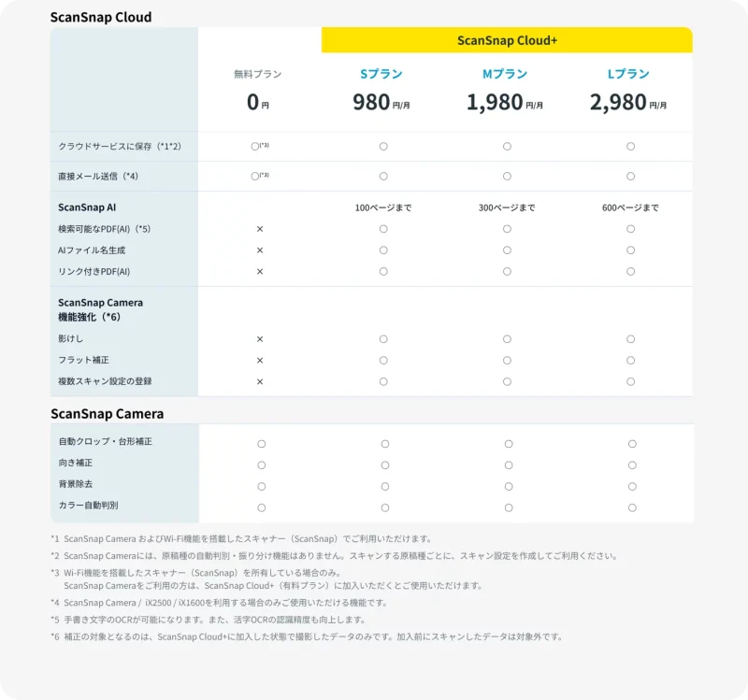Click the 980円/月 price
This screenshot has width=748, height=700.
pos(381,102)
